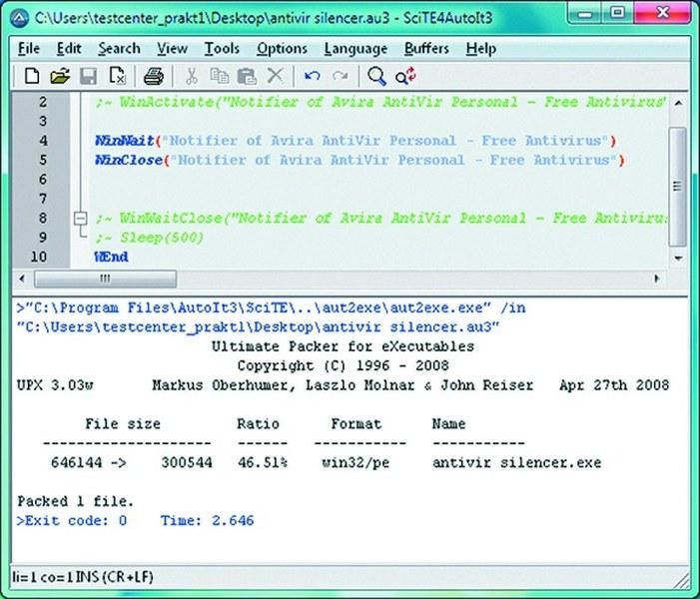The image size is (700, 599).
Task: Close the current file via toolbar icon
Action: pyautogui.click(x=117, y=76)
